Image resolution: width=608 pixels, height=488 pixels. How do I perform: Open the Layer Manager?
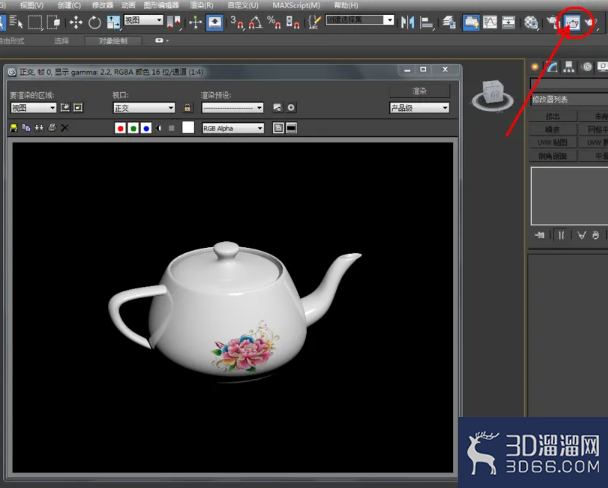449,22
